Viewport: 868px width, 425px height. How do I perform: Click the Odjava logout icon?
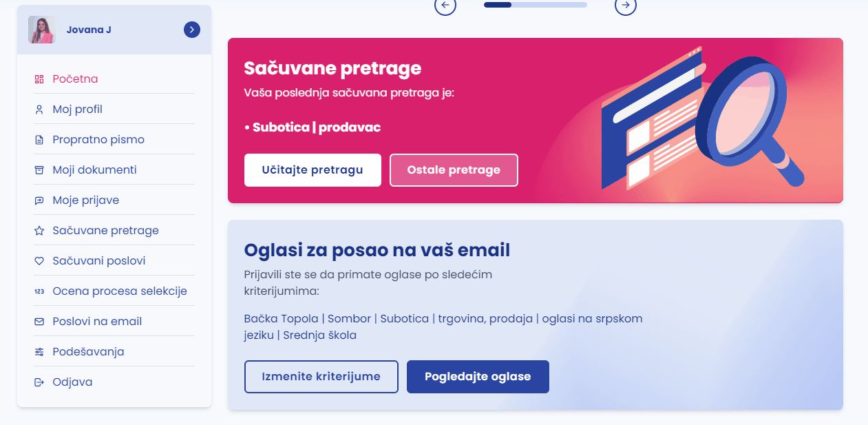coord(39,382)
